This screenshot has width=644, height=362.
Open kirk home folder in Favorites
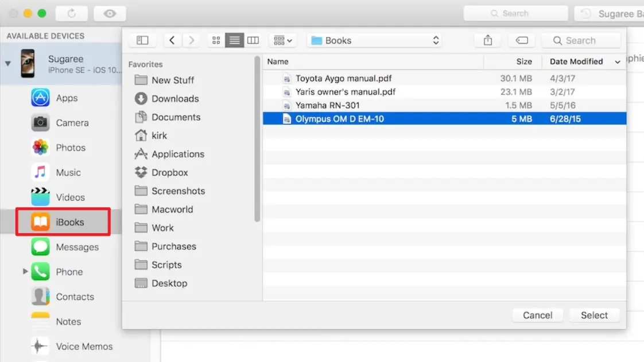[151, 136]
